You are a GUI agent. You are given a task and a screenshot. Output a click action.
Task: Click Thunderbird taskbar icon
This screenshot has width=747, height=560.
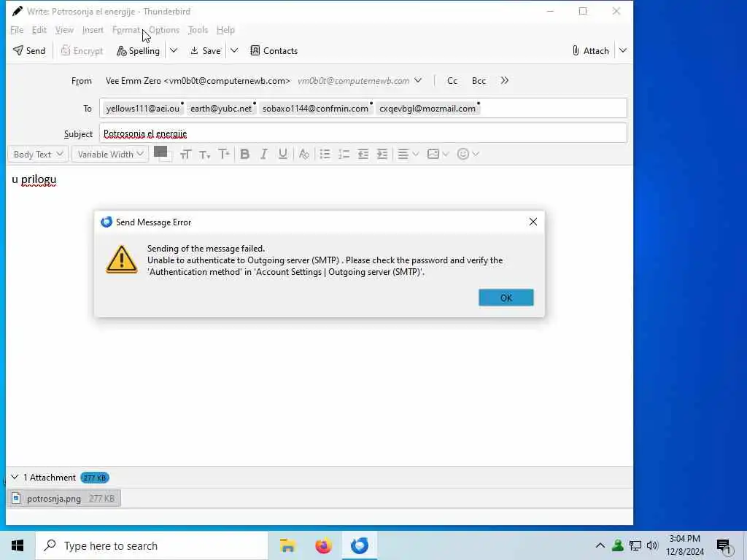[x=360, y=545]
